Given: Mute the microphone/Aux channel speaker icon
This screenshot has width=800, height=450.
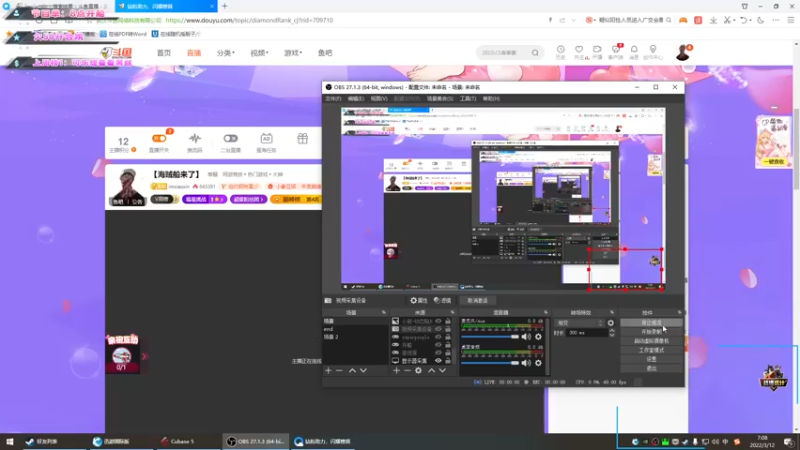Looking at the screenshot, I should click(x=526, y=337).
